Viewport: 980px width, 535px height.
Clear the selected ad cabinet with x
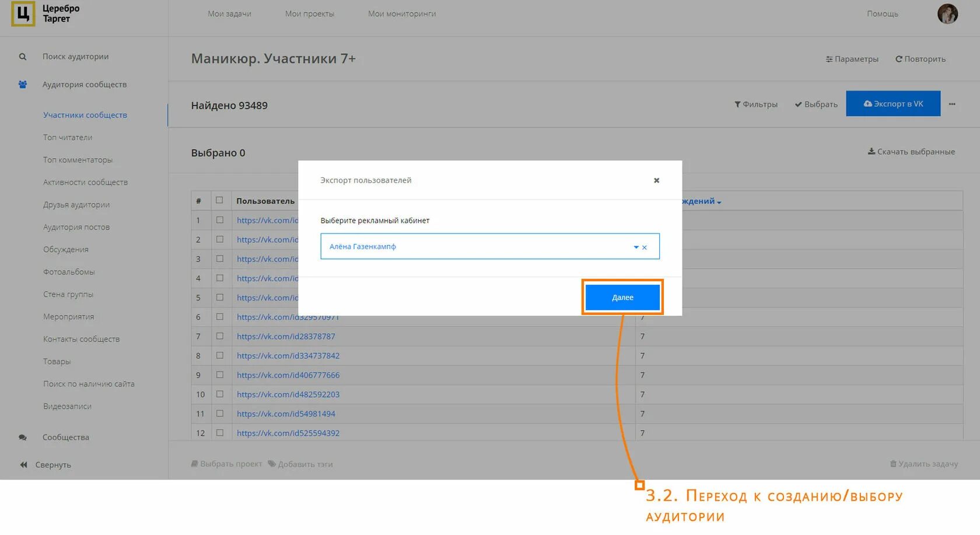645,247
